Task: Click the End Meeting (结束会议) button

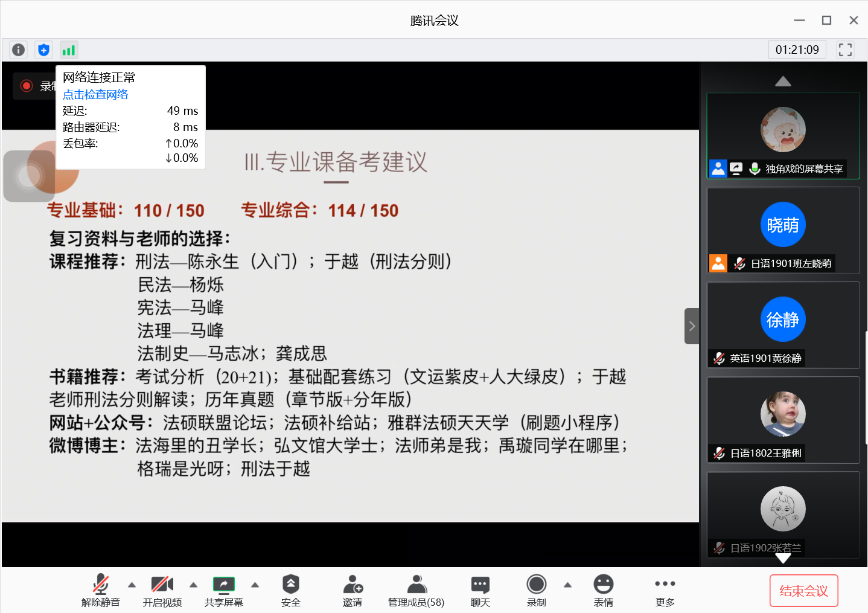Action: pyautogui.click(x=803, y=591)
